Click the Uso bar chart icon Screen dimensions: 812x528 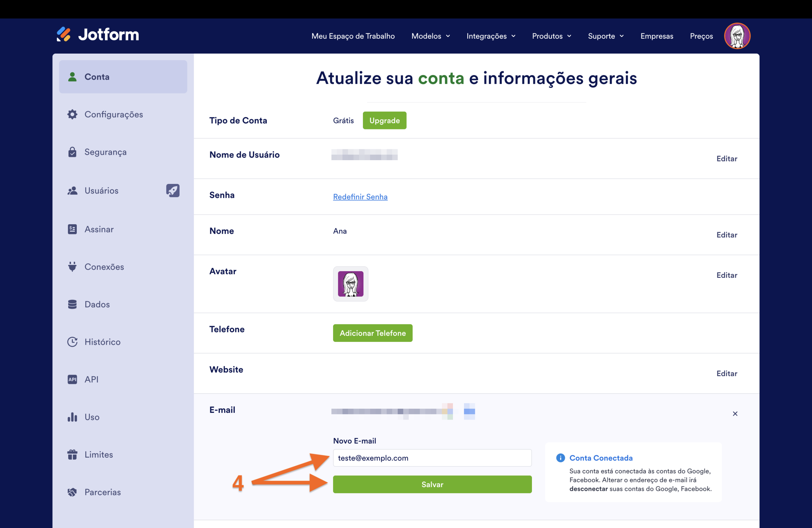[72, 417]
